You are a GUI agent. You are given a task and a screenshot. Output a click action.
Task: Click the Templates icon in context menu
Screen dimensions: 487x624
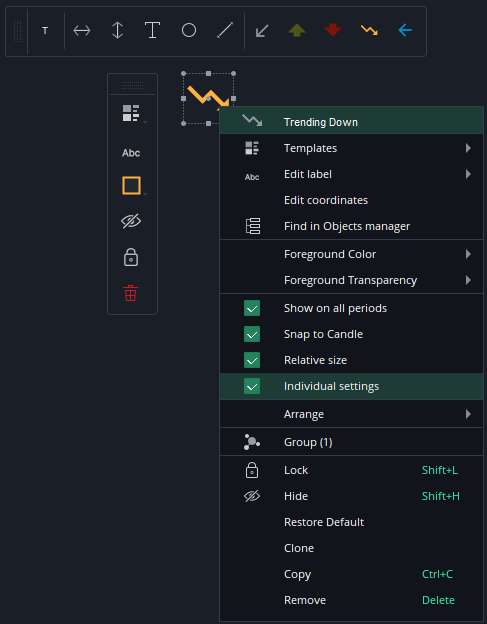pos(252,148)
